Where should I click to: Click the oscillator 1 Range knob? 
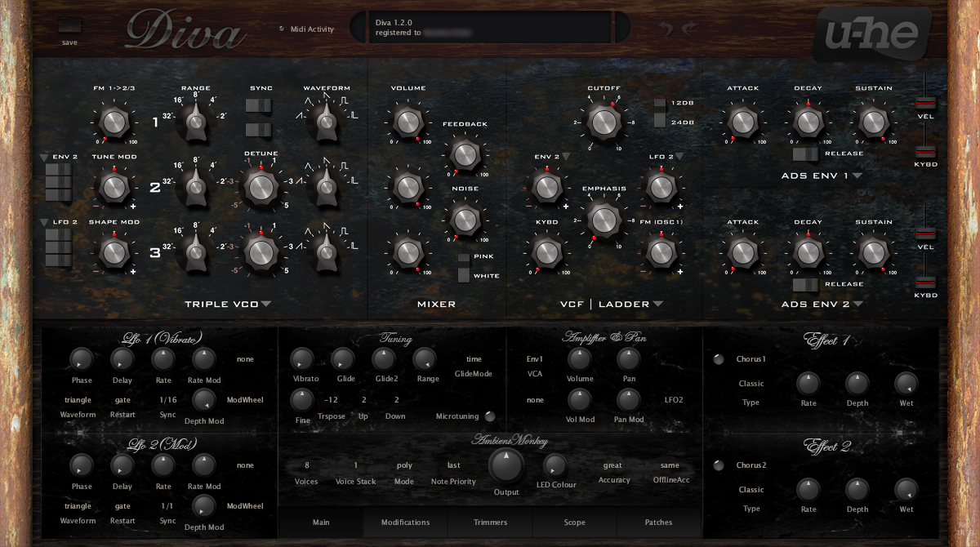[x=195, y=122]
